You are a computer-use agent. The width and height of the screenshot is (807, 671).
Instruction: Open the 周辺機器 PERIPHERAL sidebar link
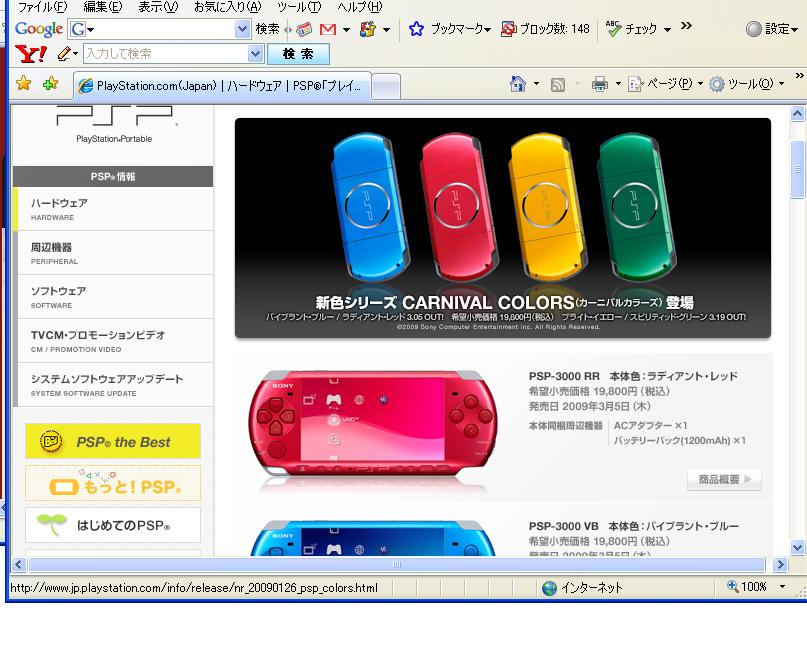pyautogui.click(x=113, y=253)
